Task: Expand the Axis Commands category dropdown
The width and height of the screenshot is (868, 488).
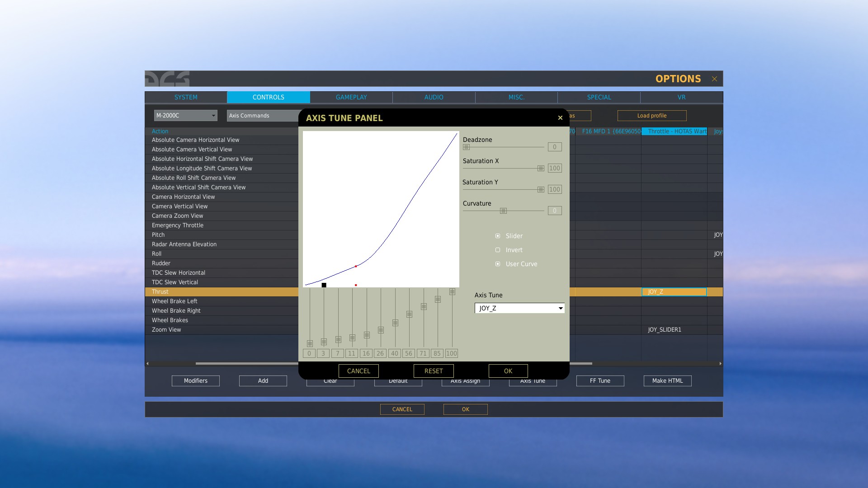Action: pos(262,116)
